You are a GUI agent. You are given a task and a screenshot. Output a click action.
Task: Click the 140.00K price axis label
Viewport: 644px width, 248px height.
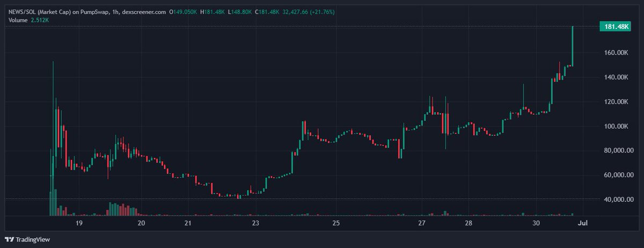[x=615, y=77]
